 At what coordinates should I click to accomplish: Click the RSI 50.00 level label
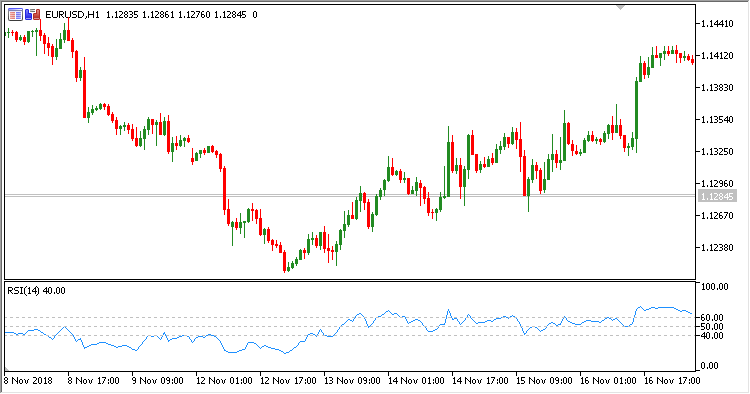(712, 327)
